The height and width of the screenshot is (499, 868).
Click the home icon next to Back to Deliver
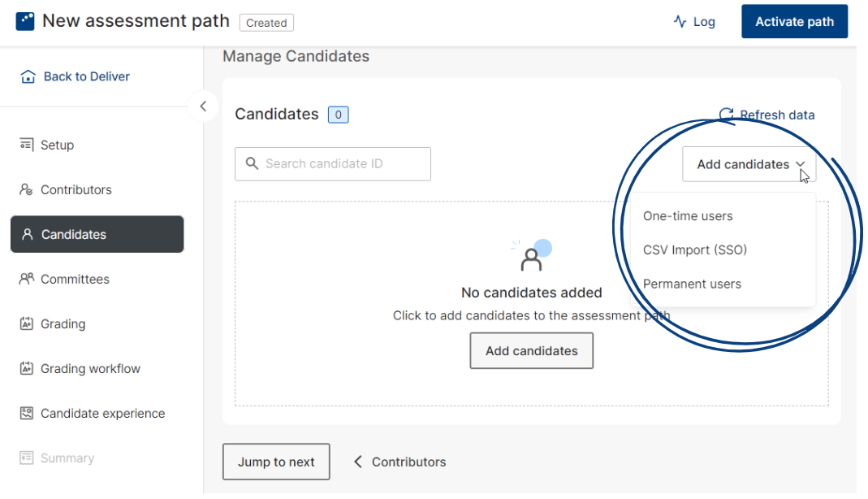pos(28,76)
